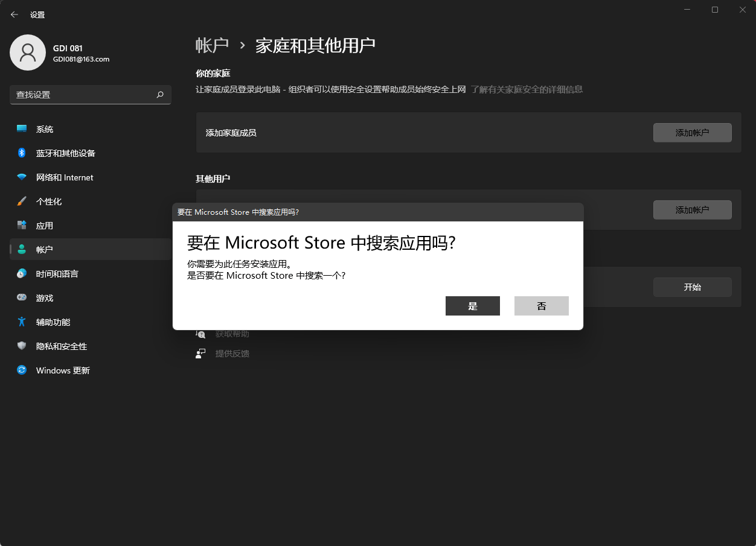The height and width of the screenshot is (546, 756).
Task: Click the Windows 更新 sync icon
Action: [22, 370]
